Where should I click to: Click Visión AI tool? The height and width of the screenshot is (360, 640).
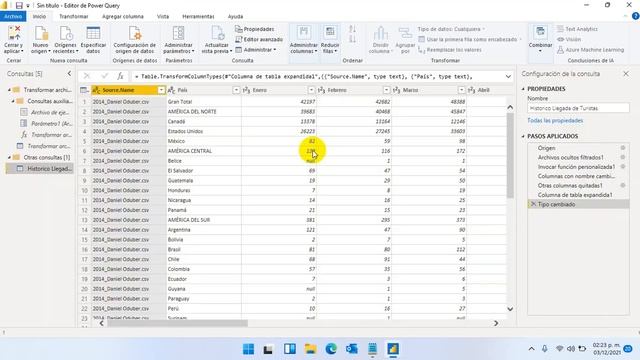click(x=569, y=39)
